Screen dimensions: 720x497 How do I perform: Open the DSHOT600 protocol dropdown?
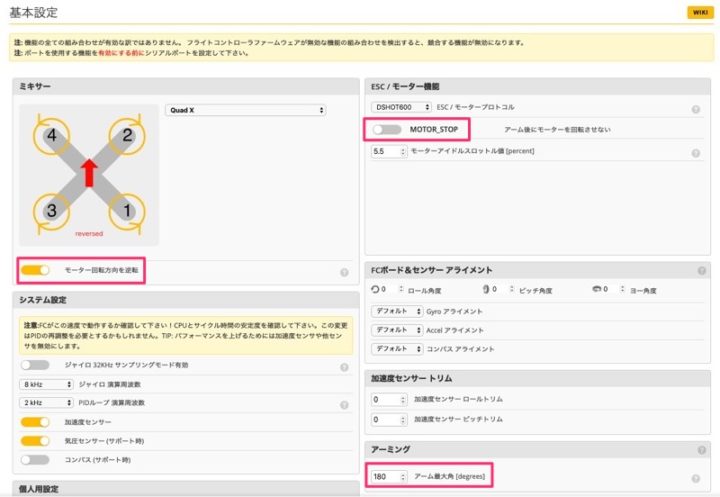click(x=401, y=106)
